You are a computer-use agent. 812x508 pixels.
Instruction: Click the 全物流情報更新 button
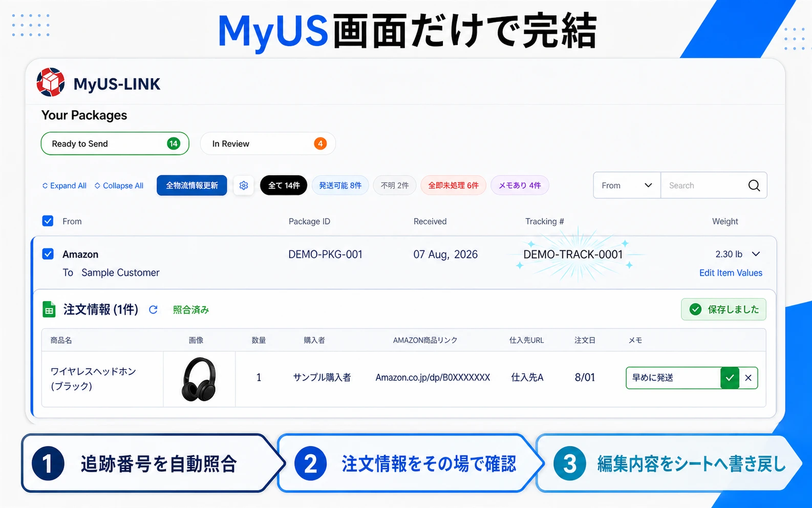coord(192,185)
